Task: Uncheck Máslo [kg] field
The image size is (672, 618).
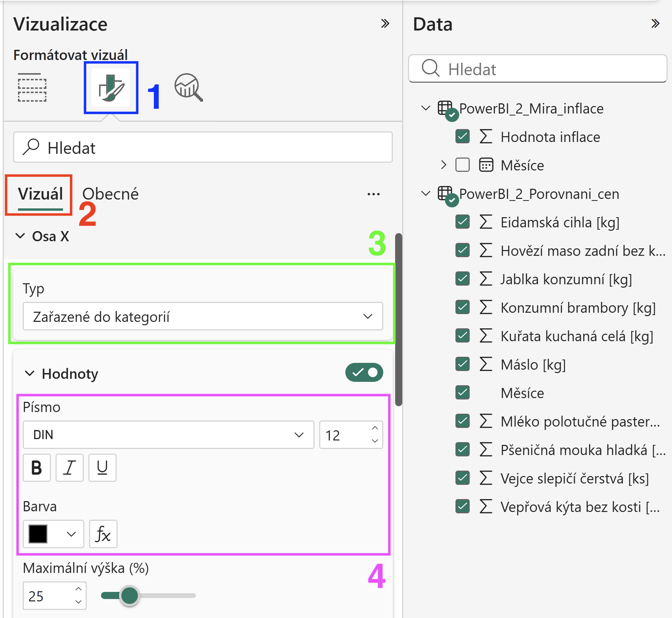Action: (x=463, y=364)
